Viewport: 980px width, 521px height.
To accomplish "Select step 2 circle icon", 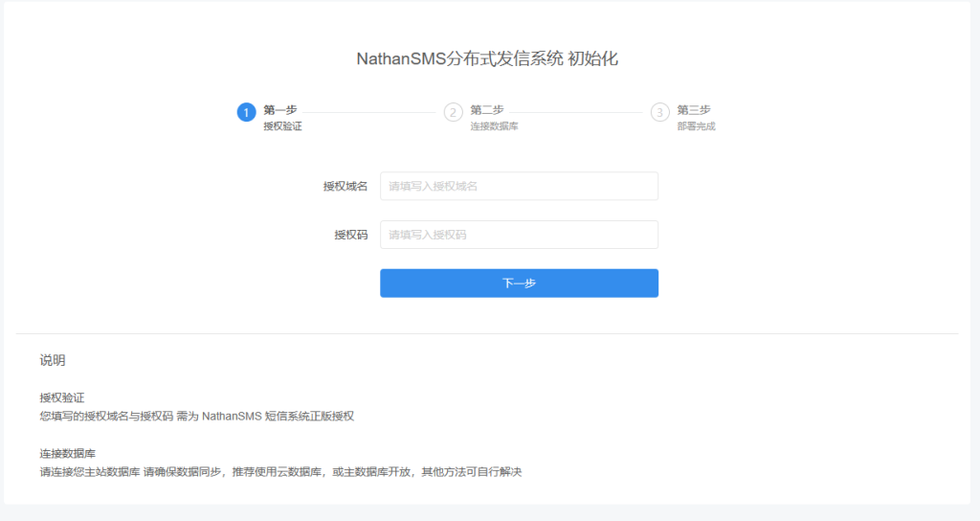I will click(x=453, y=113).
